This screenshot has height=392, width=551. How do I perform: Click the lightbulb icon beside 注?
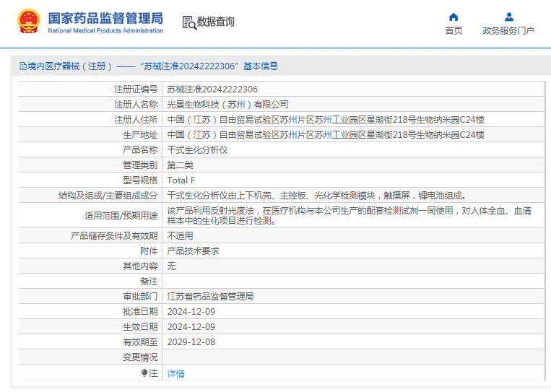(144, 373)
